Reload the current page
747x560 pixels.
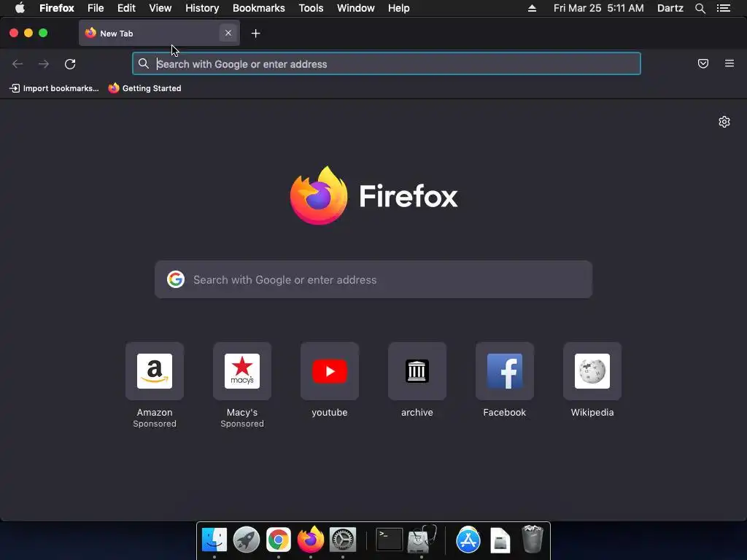[70, 64]
